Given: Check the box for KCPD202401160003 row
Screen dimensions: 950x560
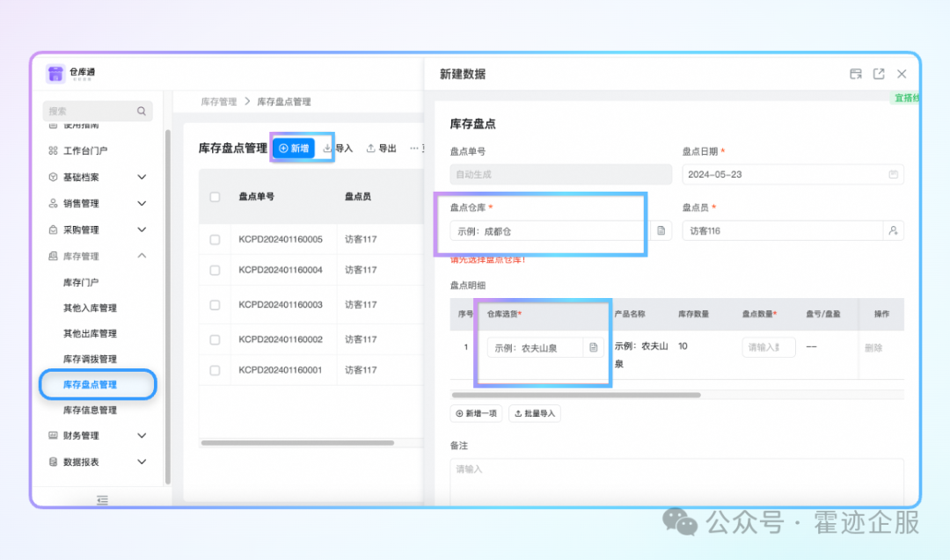Looking at the screenshot, I should pyautogui.click(x=215, y=305).
